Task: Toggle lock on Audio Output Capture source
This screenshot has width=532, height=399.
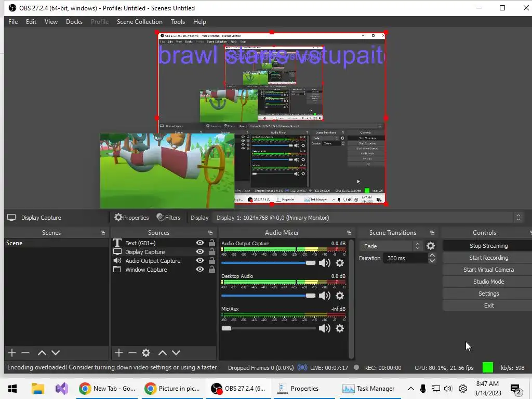Action: point(212,260)
